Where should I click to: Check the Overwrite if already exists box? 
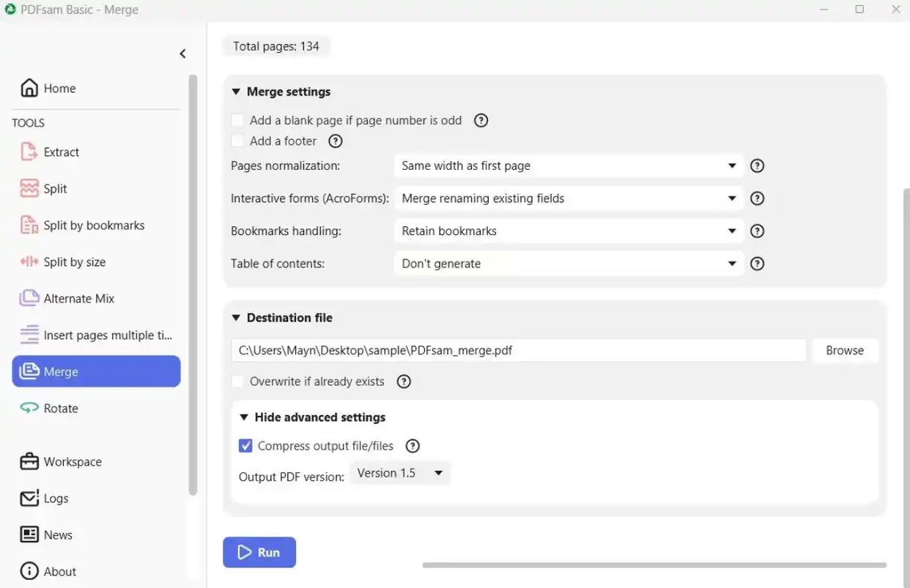(237, 382)
